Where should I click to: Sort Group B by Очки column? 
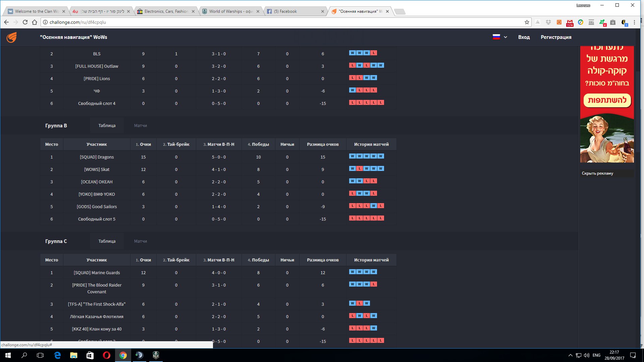tap(143, 144)
